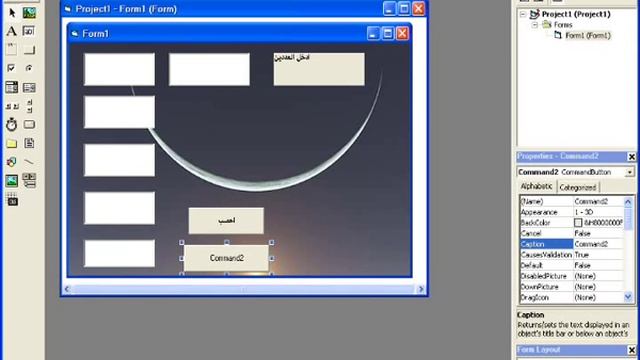Image resolution: width=640 pixels, height=360 pixels.
Task: Select the DisabledPicture property row
Action: point(571,276)
